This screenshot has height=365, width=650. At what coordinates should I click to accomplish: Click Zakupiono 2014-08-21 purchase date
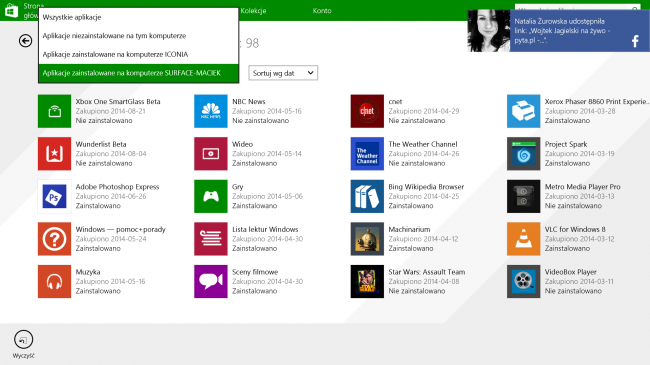pyautogui.click(x=110, y=111)
